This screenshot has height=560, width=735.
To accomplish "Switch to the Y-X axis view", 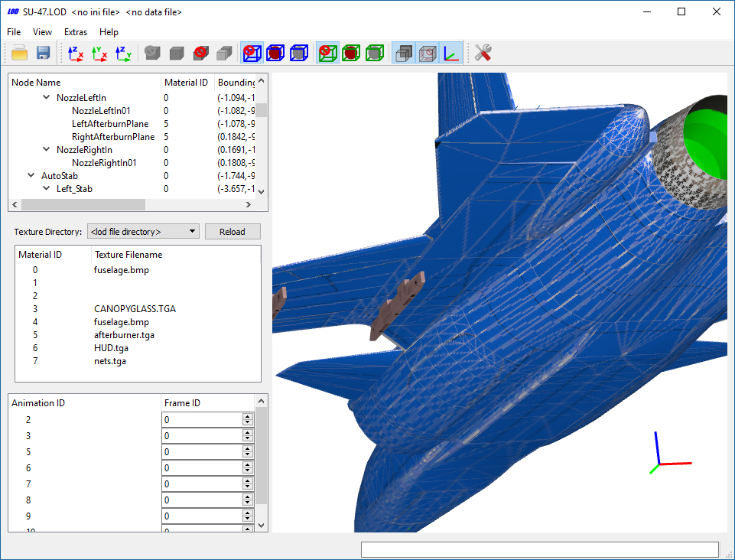I will 99,53.
